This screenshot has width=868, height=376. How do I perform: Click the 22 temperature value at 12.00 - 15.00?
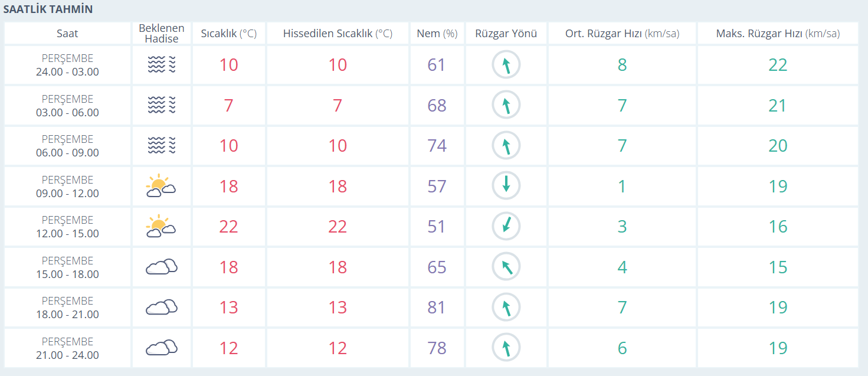[228, 227]
